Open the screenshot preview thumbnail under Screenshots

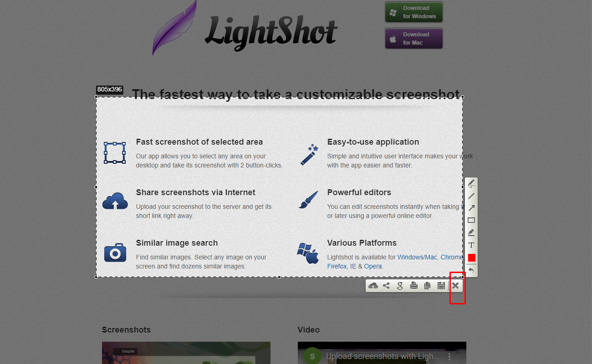click(x=186, y=353)
